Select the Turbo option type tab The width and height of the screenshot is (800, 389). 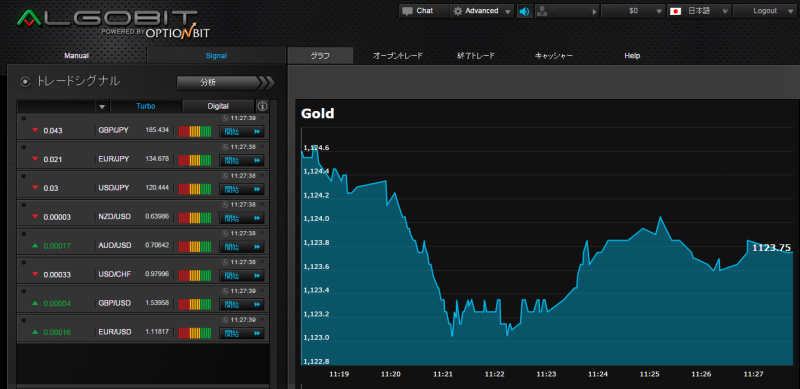click(x=146, y=106)
